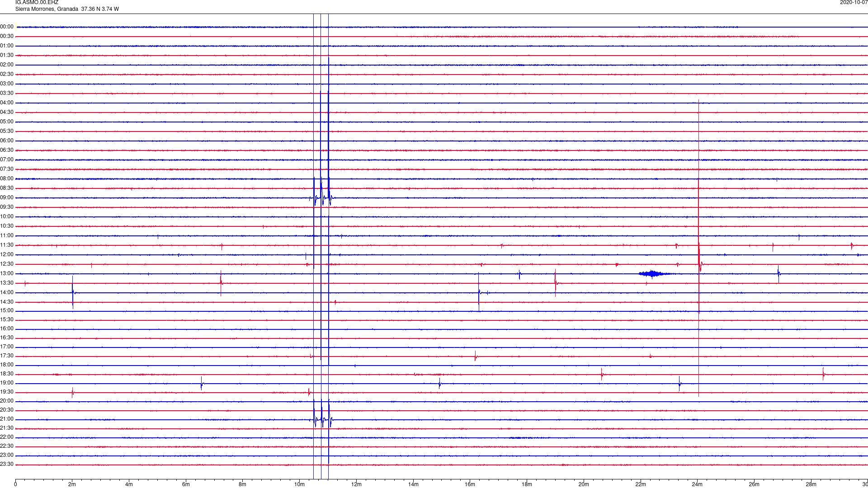Select the 03:00 trace time label
Image resolution: width=868 pixels, height=488 pixels.
pyautogui.click(x=7, y=84)
